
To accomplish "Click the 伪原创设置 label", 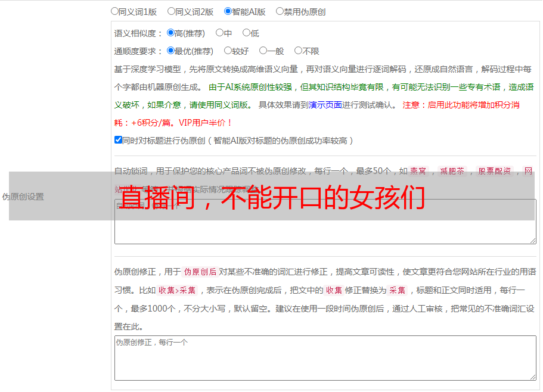I will (23, 197).
